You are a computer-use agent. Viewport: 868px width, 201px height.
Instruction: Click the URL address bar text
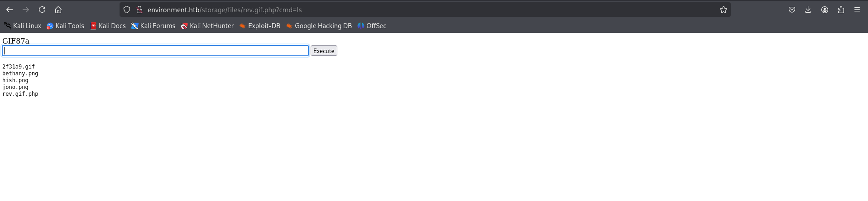[225, 10]
